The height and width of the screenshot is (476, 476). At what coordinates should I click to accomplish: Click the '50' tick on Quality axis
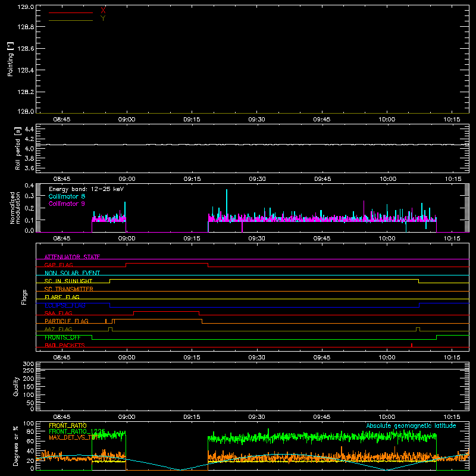[30, 403]
